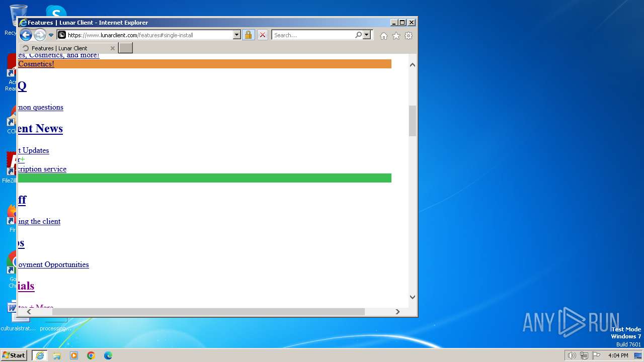Click the horizontal scrollbar thumb
Image resolution: width=644 pixels, height=362 pixels.
(208, 312)
